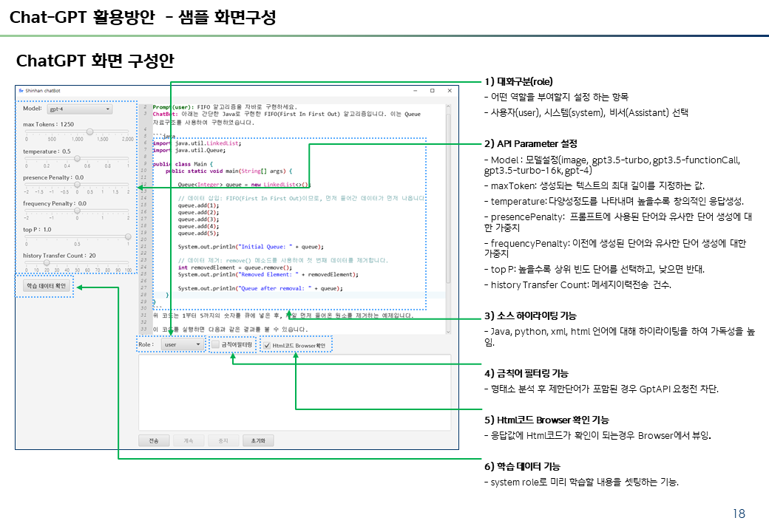Open the Role dropdown showing user
769x532 pixels.
183,344
